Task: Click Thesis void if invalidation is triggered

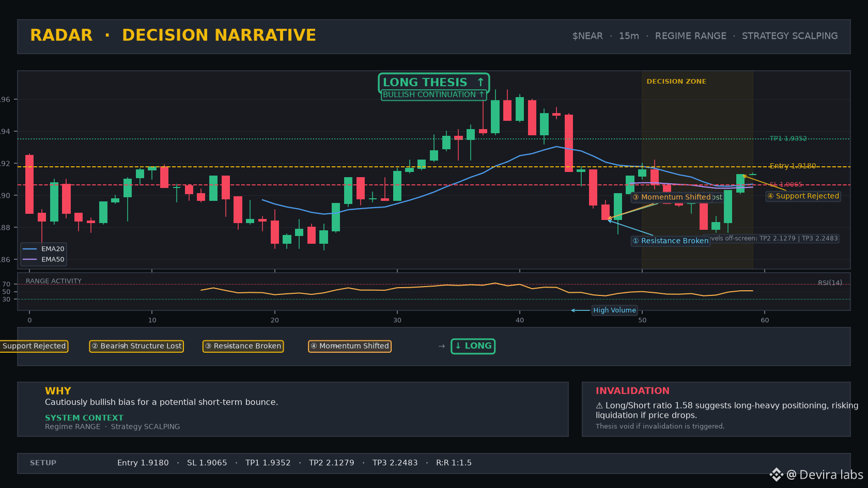Action: [x=660, y=426]
